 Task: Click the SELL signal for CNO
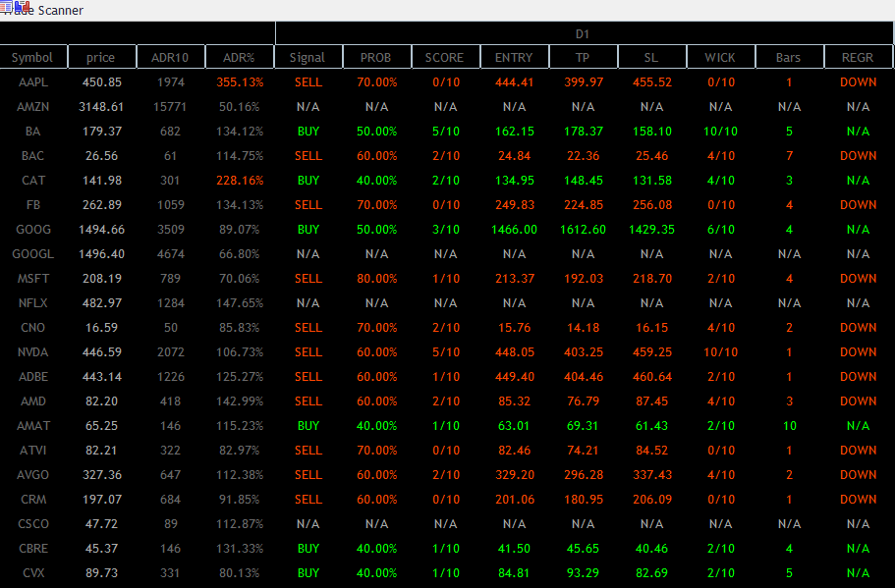tap(308, 327)
